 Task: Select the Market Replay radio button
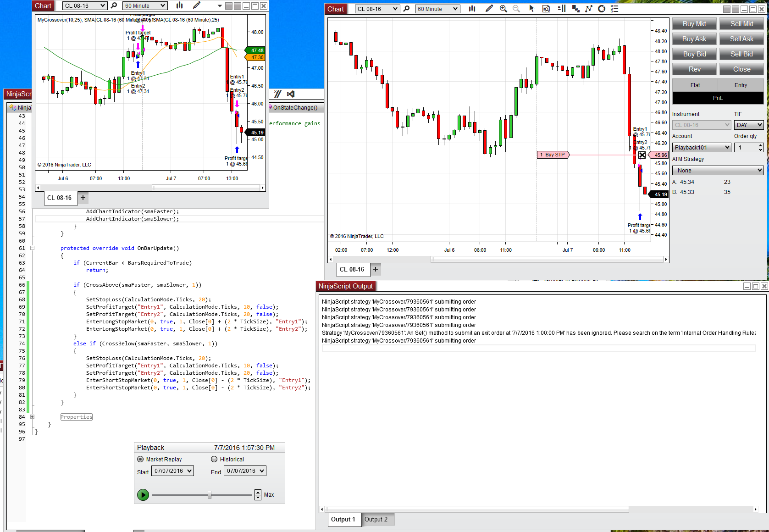tap(140, 459)
